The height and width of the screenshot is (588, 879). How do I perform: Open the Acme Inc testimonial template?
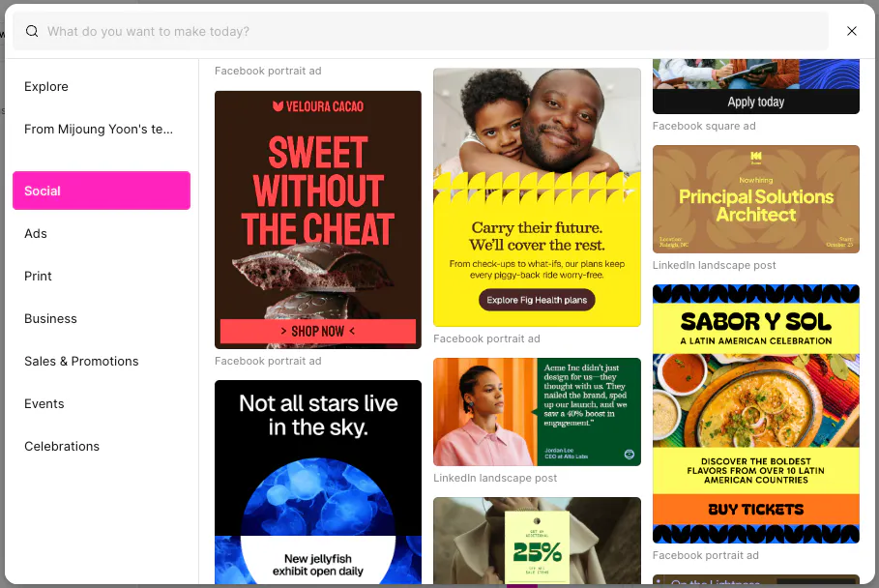537,412
